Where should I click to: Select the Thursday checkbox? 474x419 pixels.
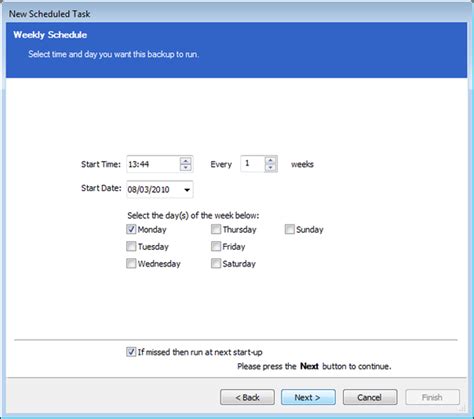[216, 229]
